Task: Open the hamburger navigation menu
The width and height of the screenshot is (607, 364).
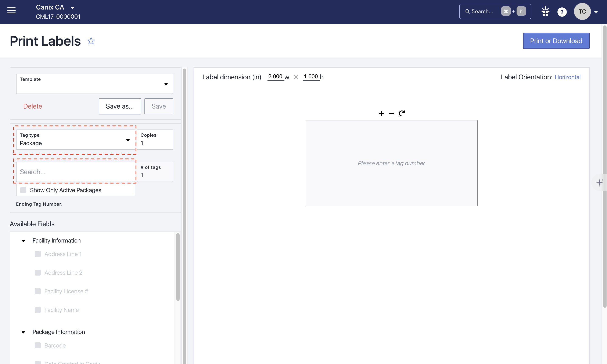Action: (11, 11)
